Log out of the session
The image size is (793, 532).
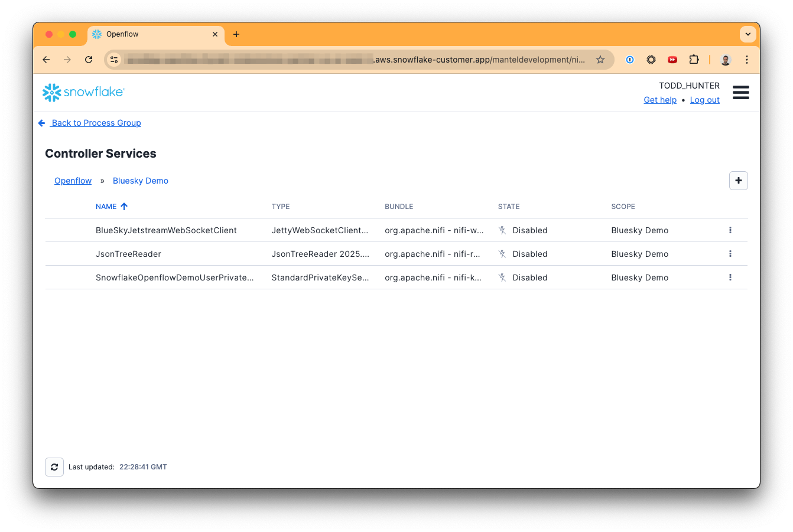pyautogui.click(x=705, y=100)
